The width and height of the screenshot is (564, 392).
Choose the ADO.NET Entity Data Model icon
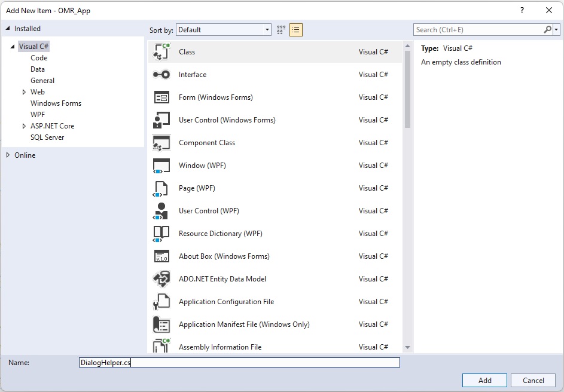(x=161, y=279)
